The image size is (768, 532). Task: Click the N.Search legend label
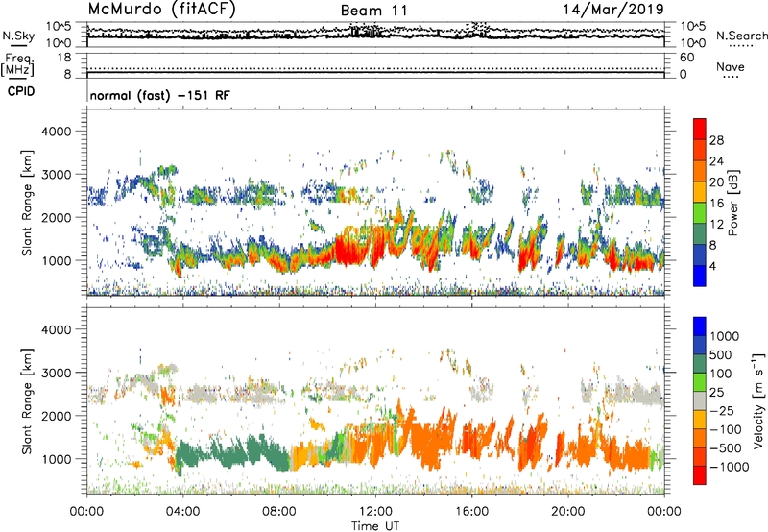coord(741,36)
